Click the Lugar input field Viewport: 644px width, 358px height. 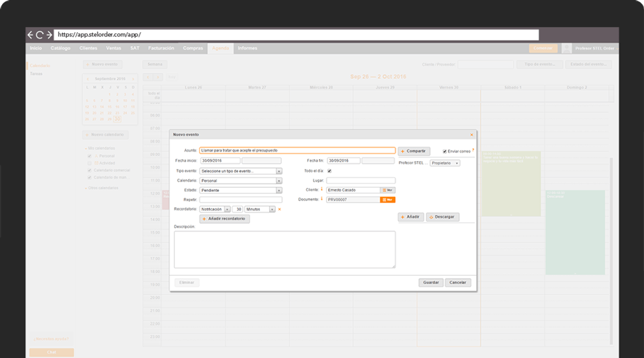361,181
